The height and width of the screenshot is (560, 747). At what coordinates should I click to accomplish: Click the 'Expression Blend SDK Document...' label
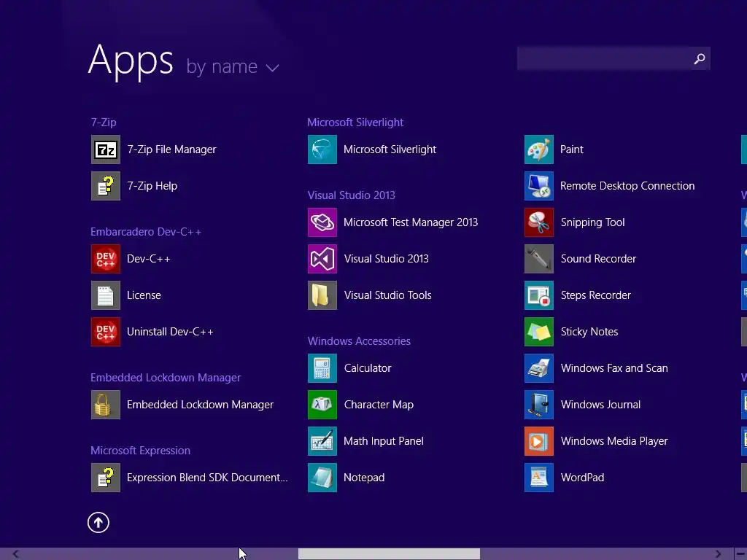coord(207,477)
